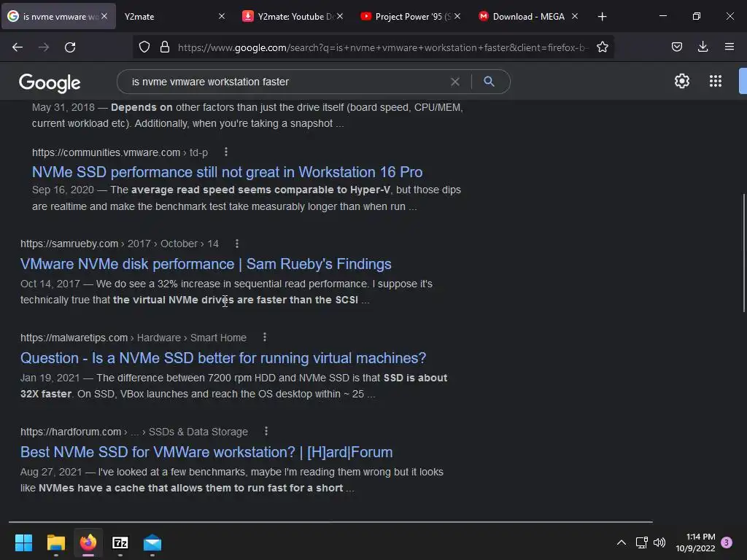Open VMware NVMe disk performance result

pyautogui.click(x=206, y=264)
